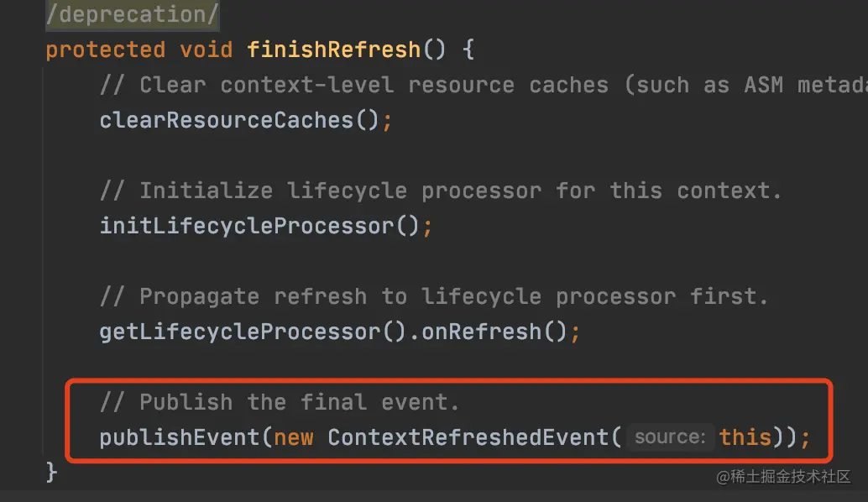Click the source: parameter hint
This screenshot has height=502, width=868.
pos(671,437)
